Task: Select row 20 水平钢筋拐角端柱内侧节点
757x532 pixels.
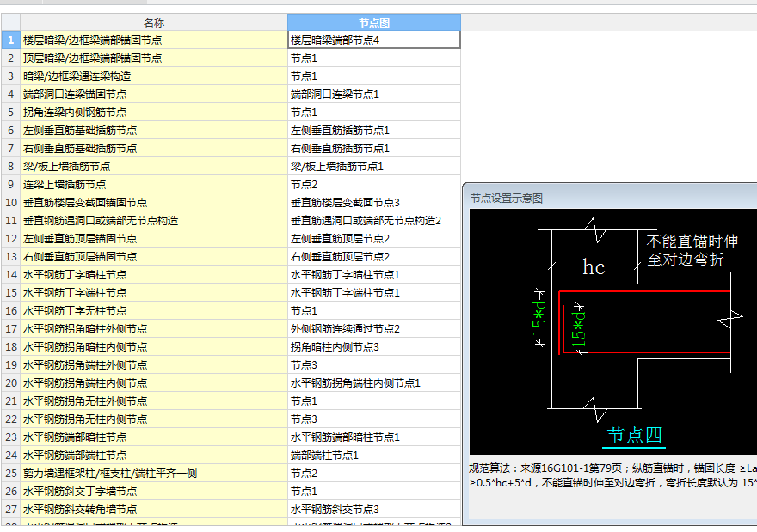Action: coord(154,383)
